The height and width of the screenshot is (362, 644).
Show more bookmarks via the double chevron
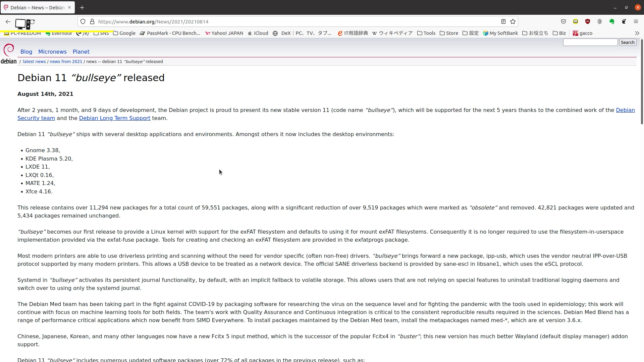pyautogui.click(x=637, y=33)
